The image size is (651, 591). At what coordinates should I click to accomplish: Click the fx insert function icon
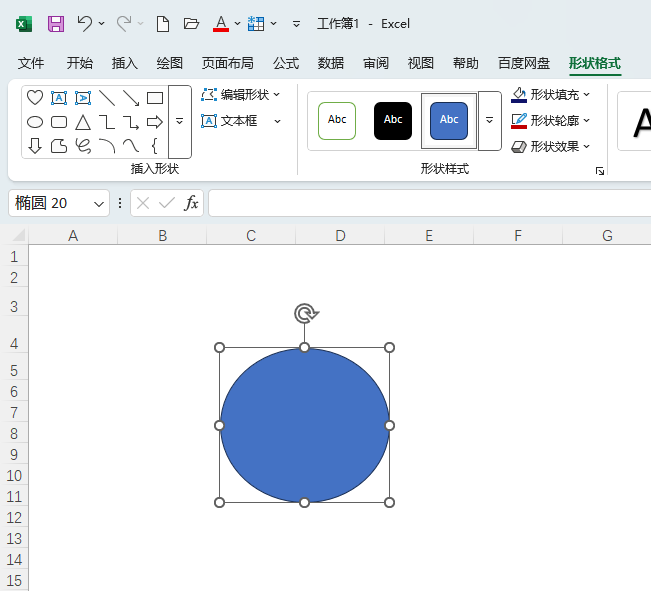(191, 203)
